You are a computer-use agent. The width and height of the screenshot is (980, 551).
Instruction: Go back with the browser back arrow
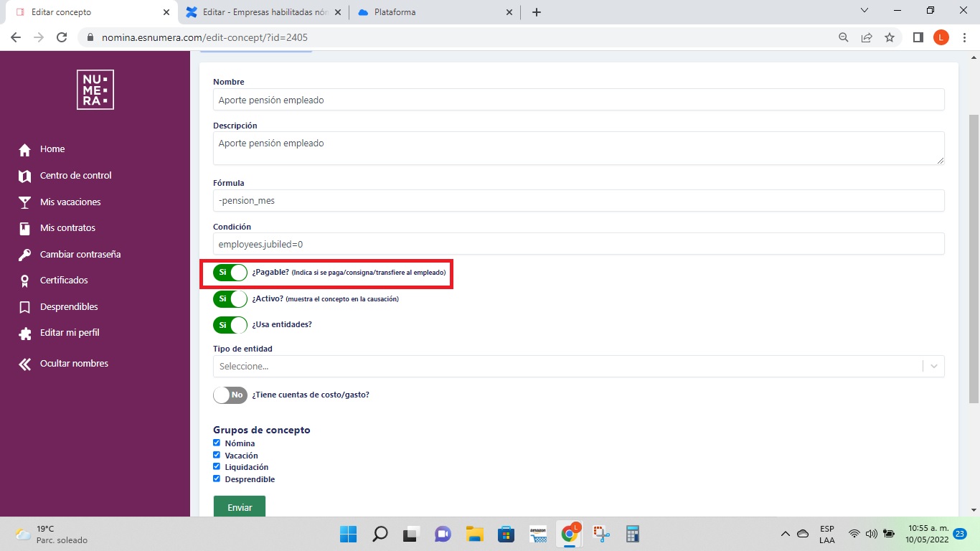(x=16, y=37)
